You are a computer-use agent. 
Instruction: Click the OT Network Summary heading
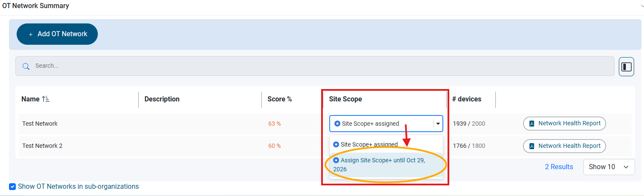coord(36,6)
